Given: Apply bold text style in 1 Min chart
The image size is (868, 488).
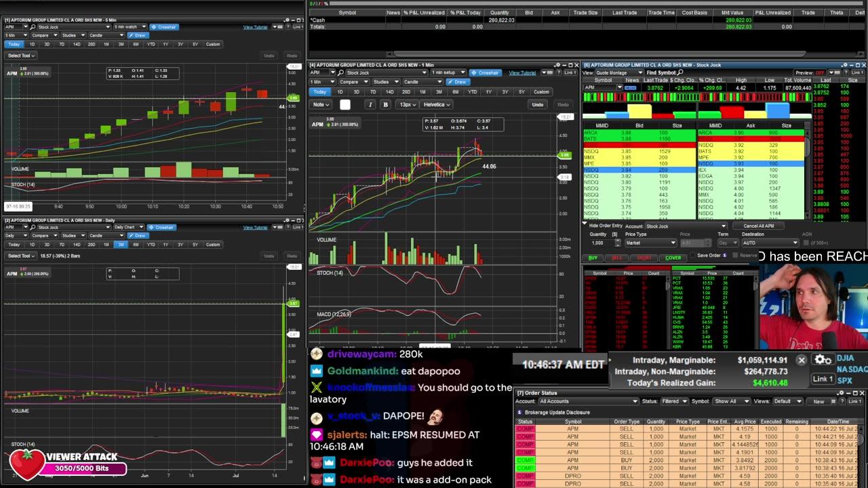Looking at the screenshot, I should click(385, 104).
